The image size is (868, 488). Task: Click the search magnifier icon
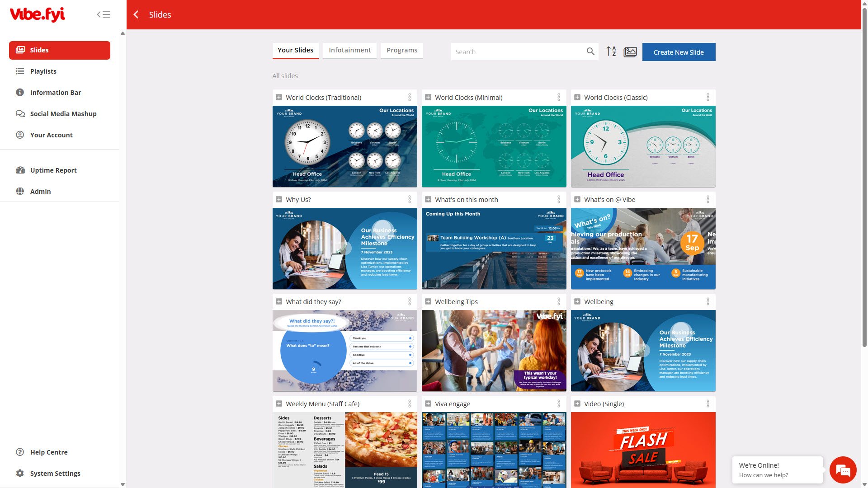pos(590,52)
